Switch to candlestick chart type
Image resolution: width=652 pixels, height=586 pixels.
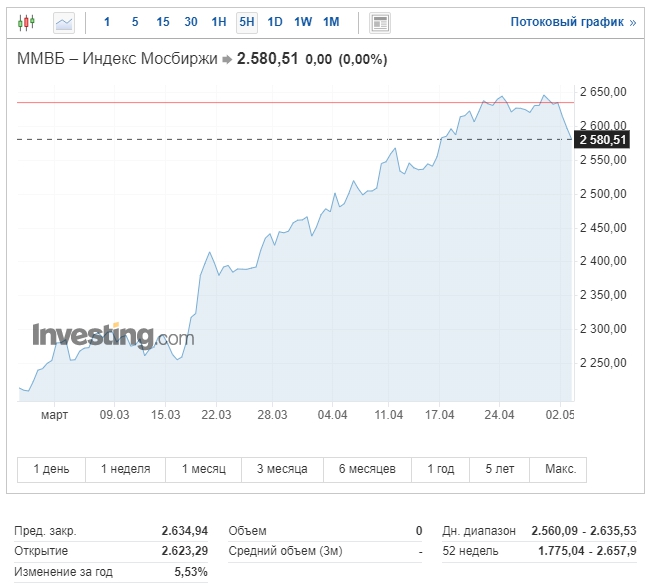tap(26, 22)
